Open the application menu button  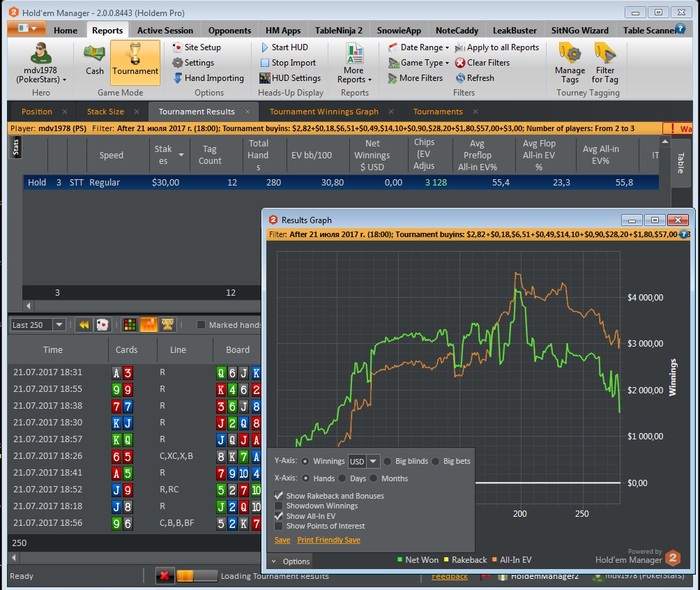[x=26, y=29]
